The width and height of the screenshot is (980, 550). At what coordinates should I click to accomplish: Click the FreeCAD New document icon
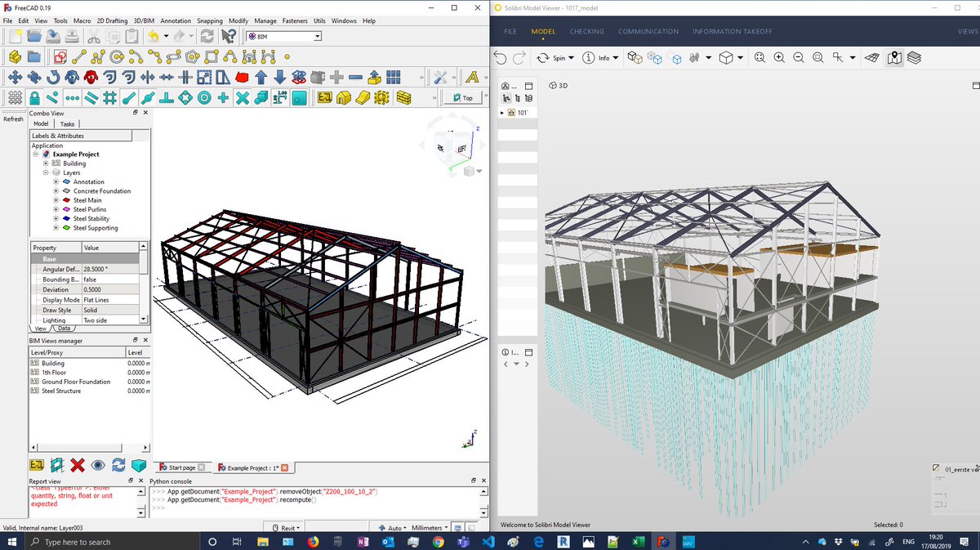tap(14, 36)
